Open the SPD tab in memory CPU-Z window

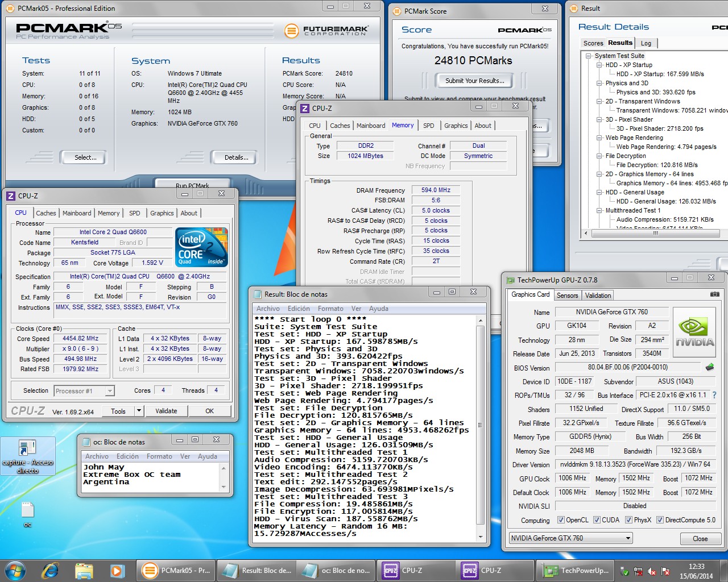(429, 126)
